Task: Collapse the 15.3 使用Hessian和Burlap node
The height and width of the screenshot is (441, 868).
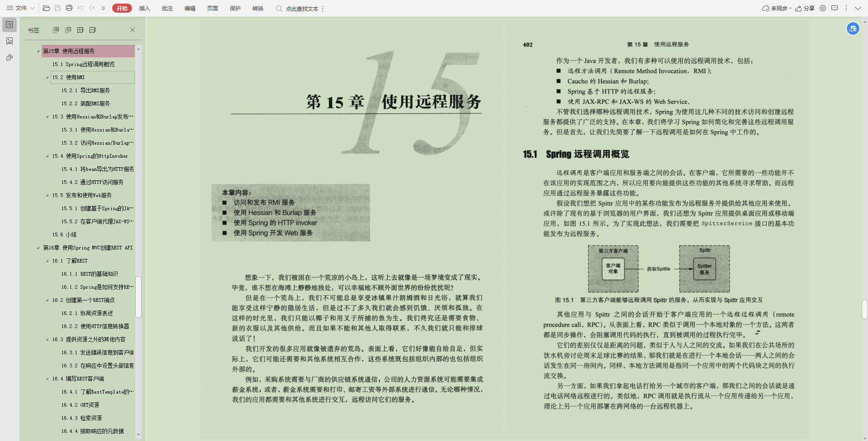Action: pos(47,116)
